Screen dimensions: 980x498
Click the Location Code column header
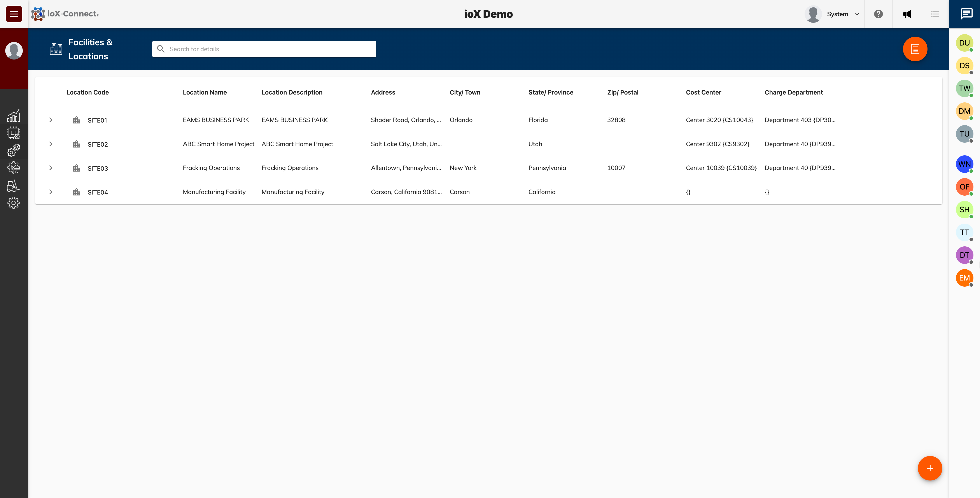pyautogui.click(x=87, y=93)
